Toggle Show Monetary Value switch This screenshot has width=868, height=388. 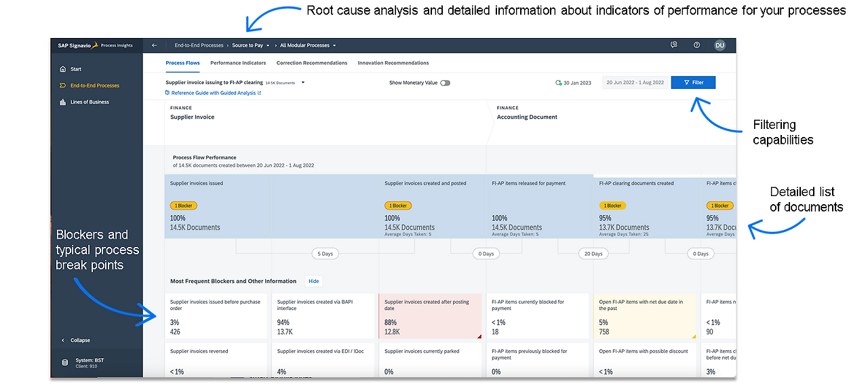click(x=445, y=83)
